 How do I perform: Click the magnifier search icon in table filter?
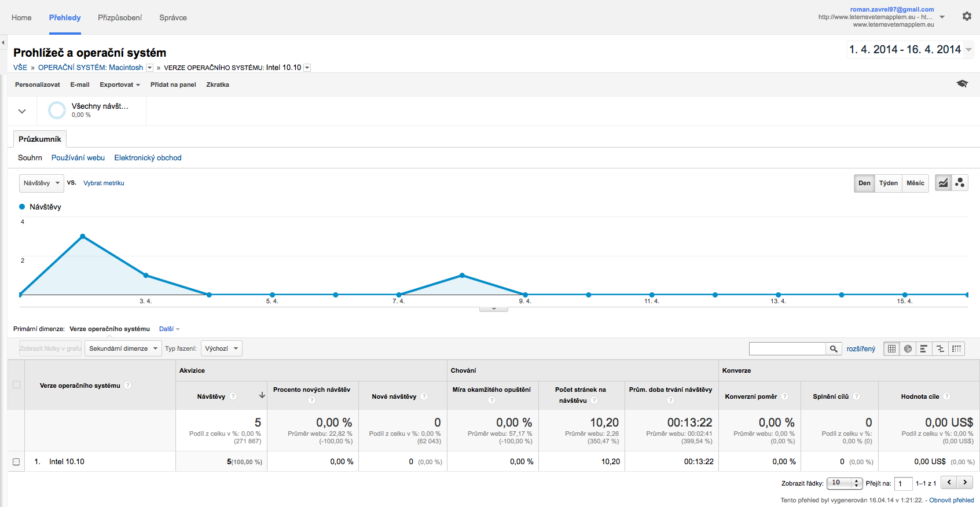[x=834, y=348]
